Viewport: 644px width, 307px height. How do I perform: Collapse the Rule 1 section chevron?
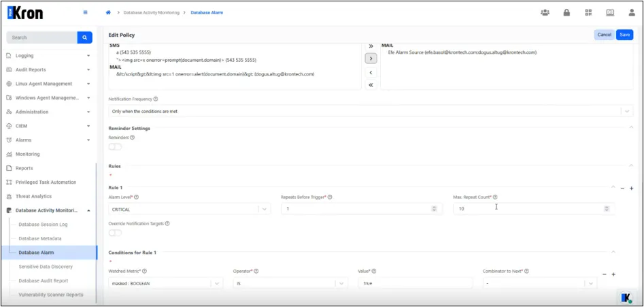tap(613, 187)
